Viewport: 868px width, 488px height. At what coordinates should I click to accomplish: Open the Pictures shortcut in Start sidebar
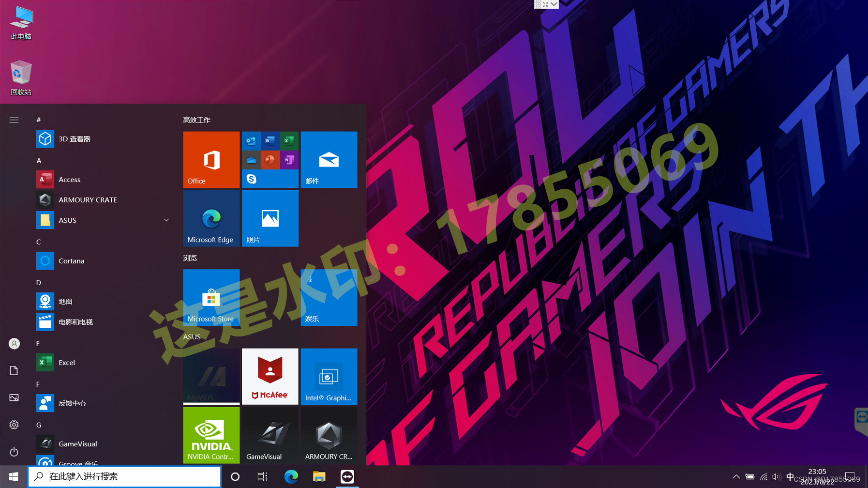(14, 398)
